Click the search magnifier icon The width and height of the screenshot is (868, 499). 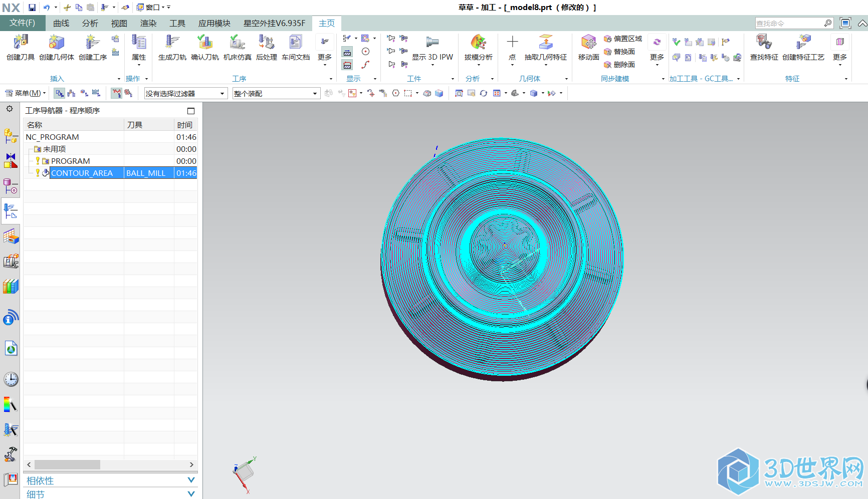click(828, 23)
